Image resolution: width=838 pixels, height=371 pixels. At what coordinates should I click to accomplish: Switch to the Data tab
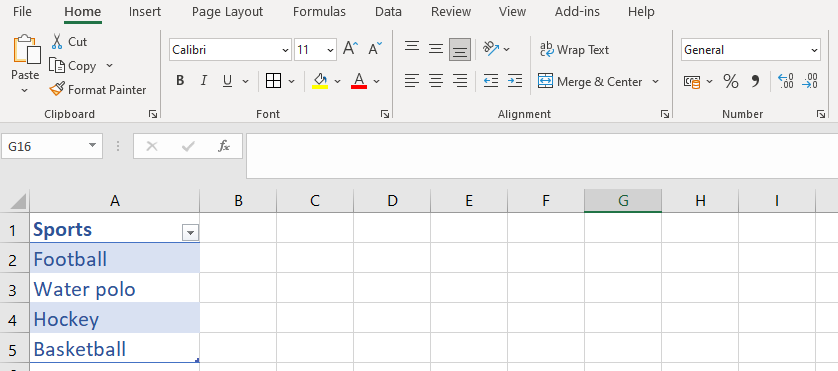click(x=389, y=11)
